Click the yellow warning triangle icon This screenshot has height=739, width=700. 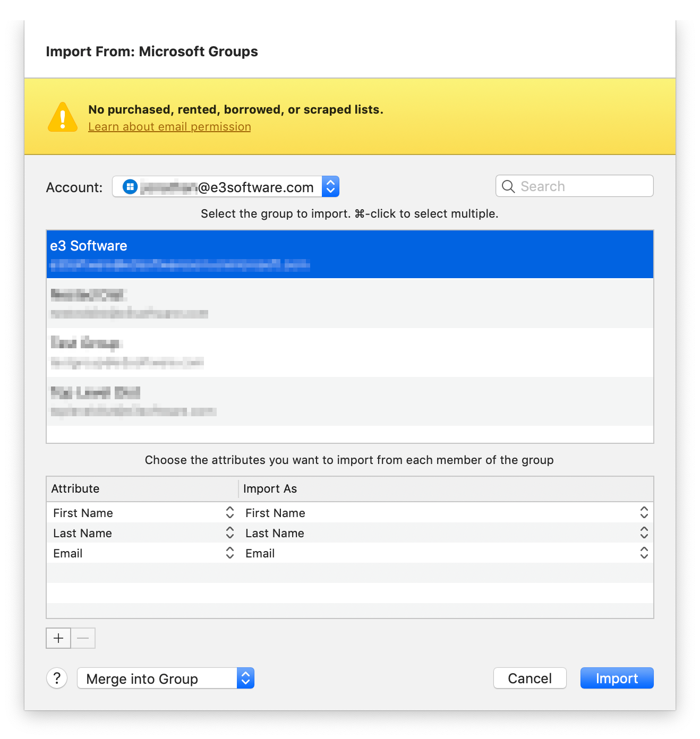point(63,117)
